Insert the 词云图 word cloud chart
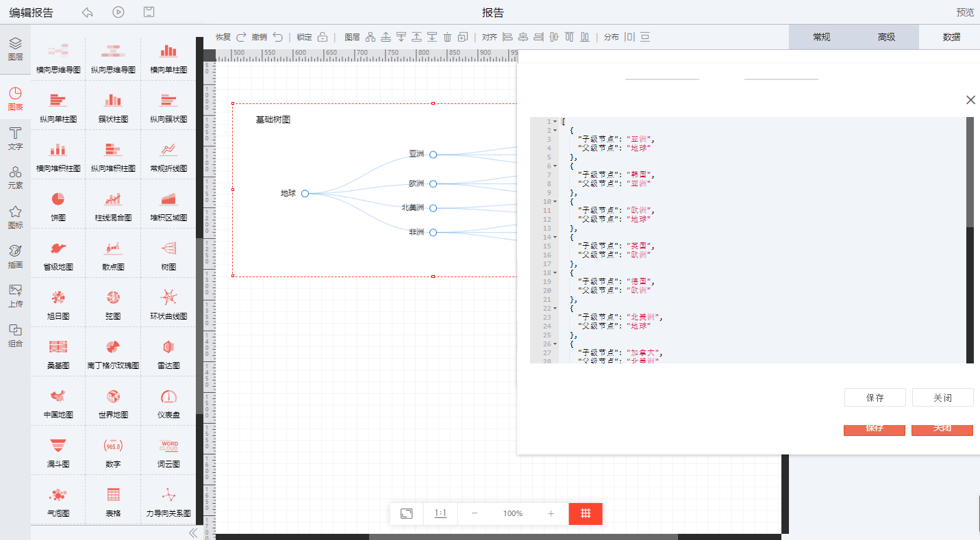980x540 pixels. 168,450
